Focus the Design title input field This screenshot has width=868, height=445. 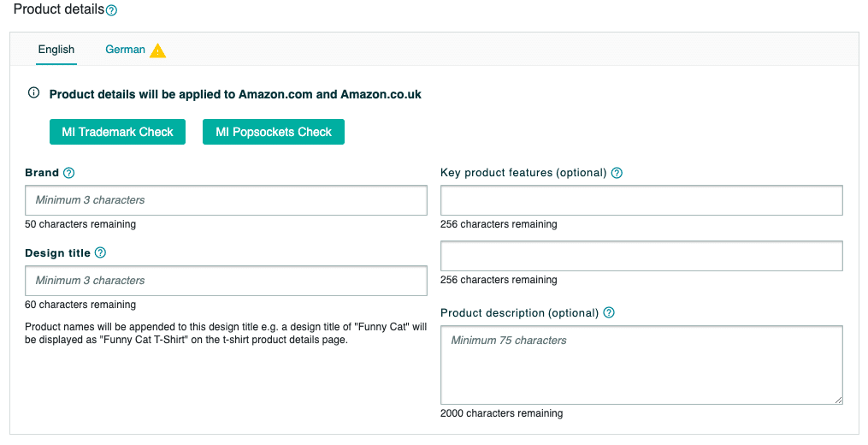pos(226,281)
